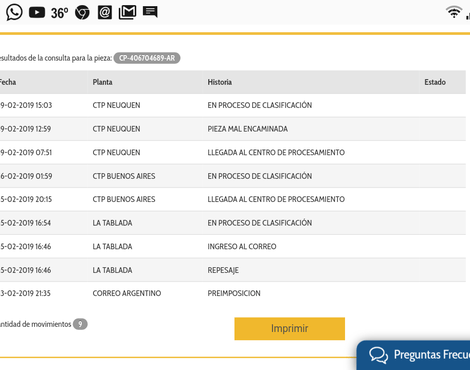Click date 9-02-2019 12:59
Image resolution: width=470 pixels, height=370 pixels.
[26, 129]
